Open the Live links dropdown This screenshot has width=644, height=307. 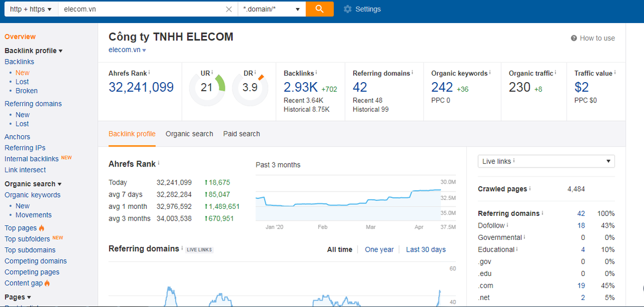[546, 161]
